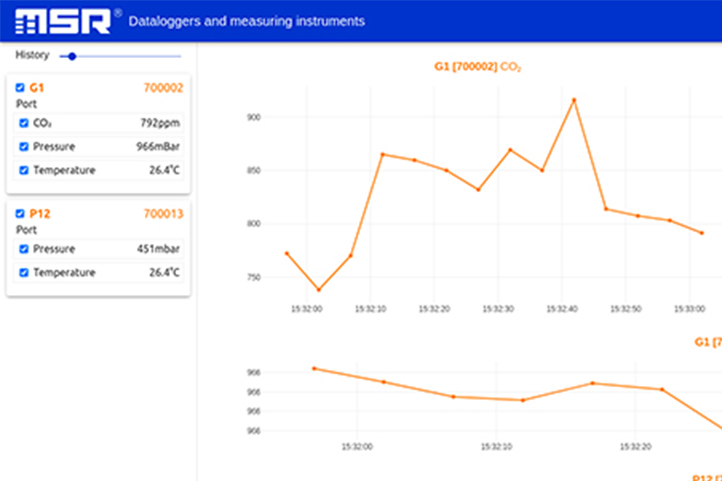Click the 451mbar pressure reading
The image size is (722, 481).
pyautogui.click(x=158, y=249)
